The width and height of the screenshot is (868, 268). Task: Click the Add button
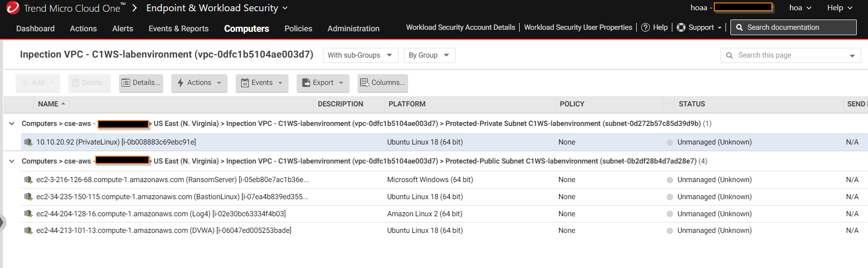pos(38,83)
